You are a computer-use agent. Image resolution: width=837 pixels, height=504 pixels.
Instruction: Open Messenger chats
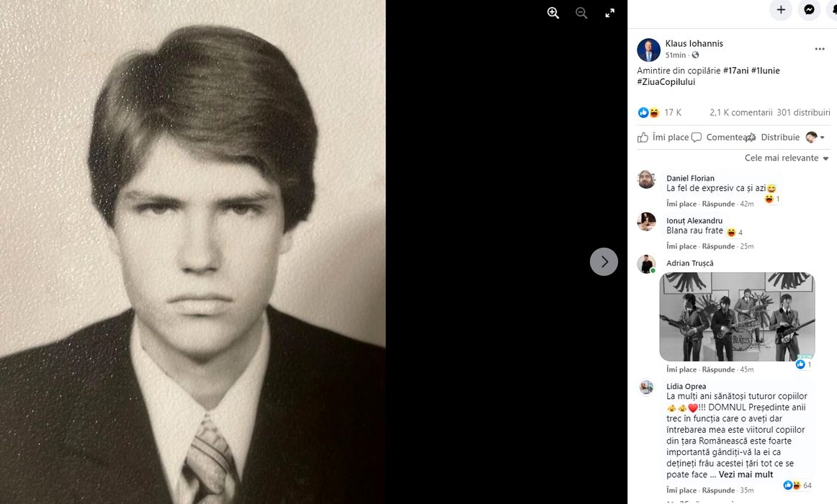810,10
